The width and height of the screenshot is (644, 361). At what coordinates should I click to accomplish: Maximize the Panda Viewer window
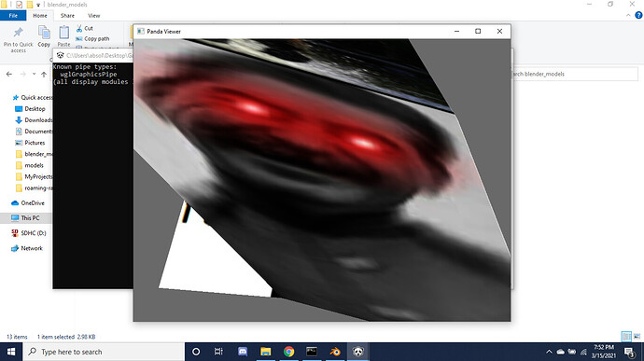(x=478, y=31)
